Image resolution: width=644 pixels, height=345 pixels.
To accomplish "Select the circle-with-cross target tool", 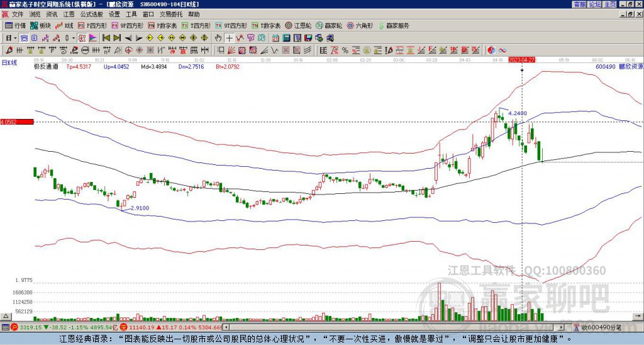I will pos(128,50).
